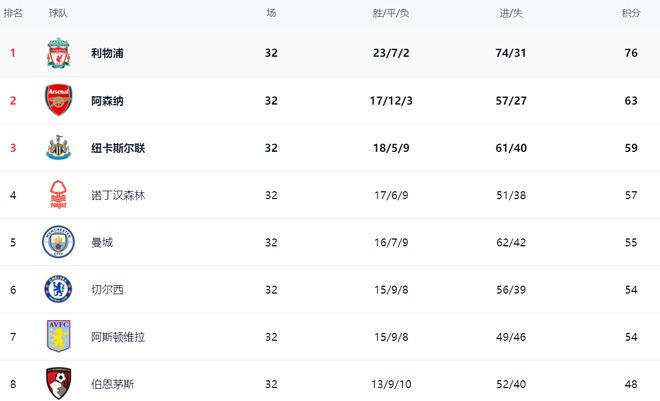Click the Bournemouth club crest icon

pos(59,383)
